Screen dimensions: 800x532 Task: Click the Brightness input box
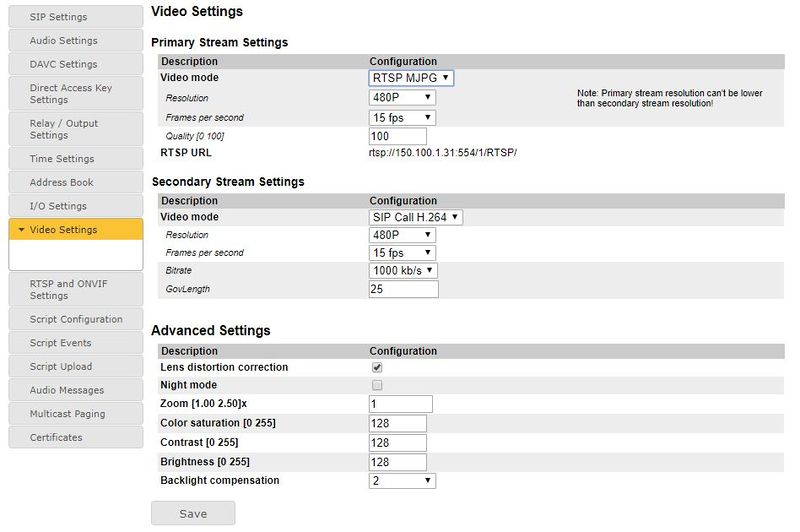397,462
